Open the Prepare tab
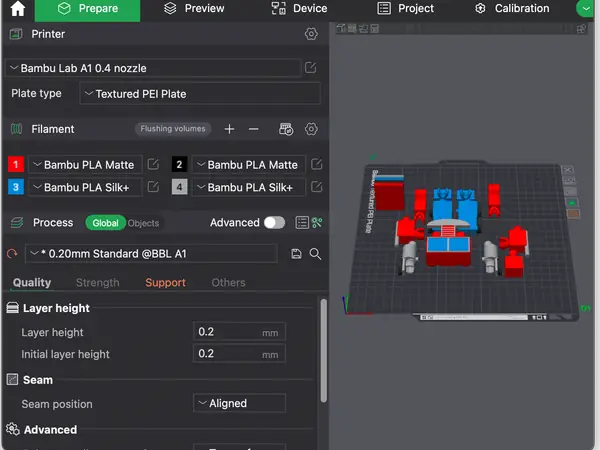The image size is (600, 450). 87,9
